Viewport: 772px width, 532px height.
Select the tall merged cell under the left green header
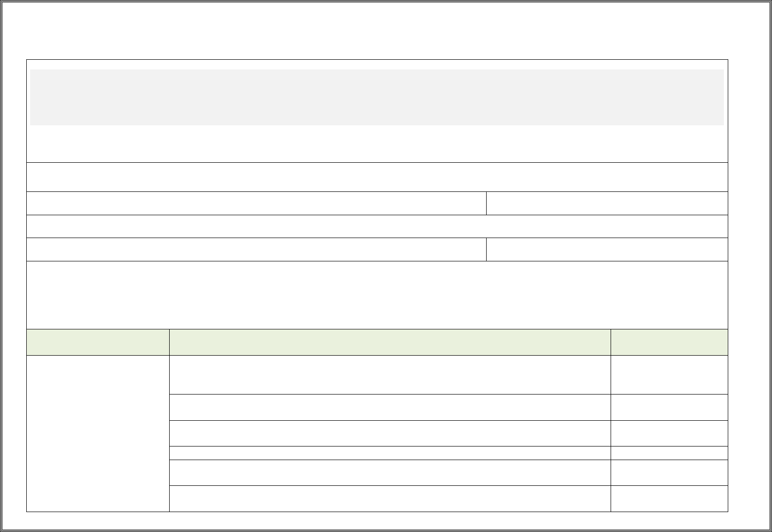coord(98,433)
